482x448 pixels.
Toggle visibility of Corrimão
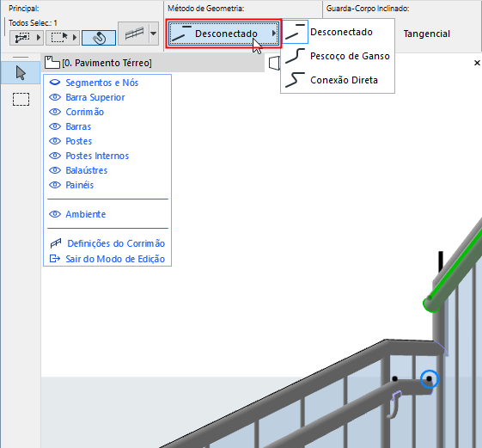coord(55,112)
